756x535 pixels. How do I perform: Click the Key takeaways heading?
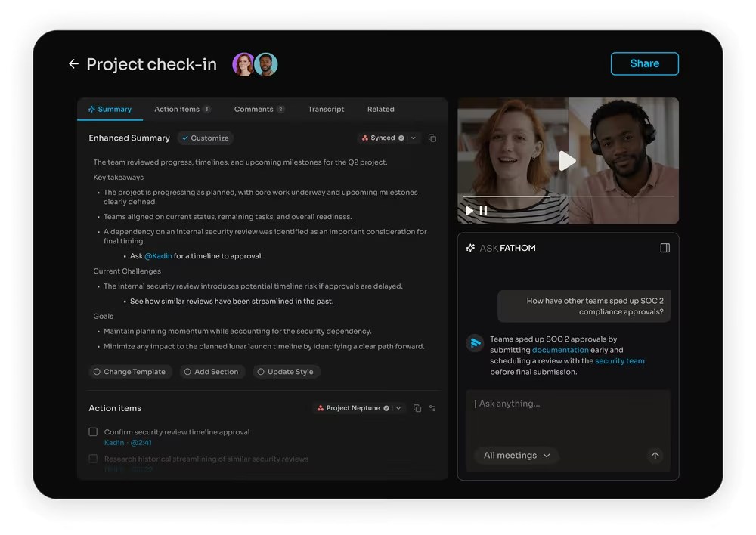coord(118,178)
